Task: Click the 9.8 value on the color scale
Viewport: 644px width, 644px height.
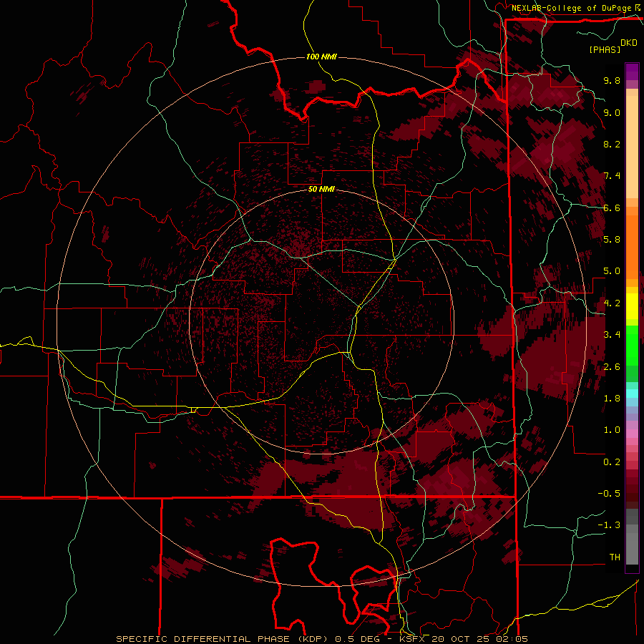Action: 612,80
